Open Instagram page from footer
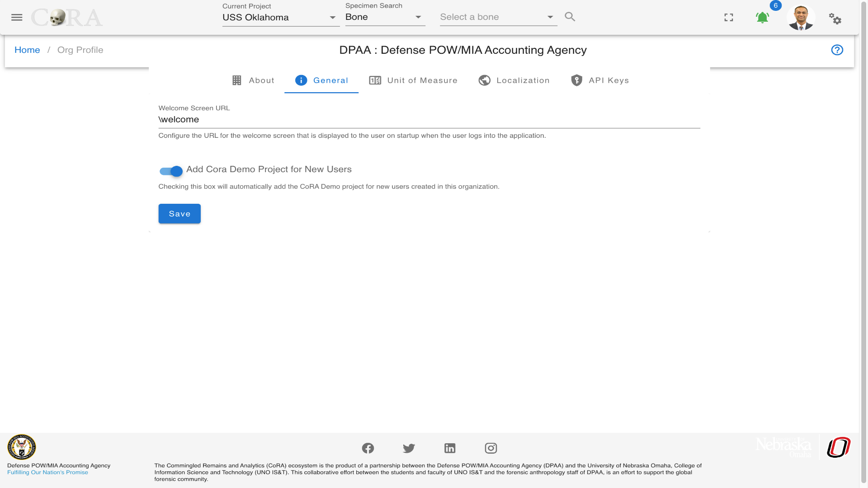The width and height of the screenshot is (868, 488). click(x=491, y=448)
